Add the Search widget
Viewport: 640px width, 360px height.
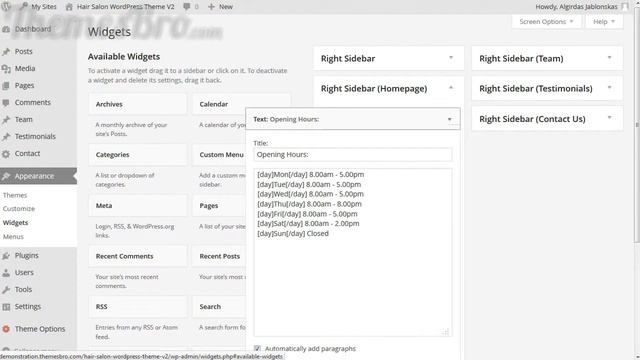coord(219,307)
